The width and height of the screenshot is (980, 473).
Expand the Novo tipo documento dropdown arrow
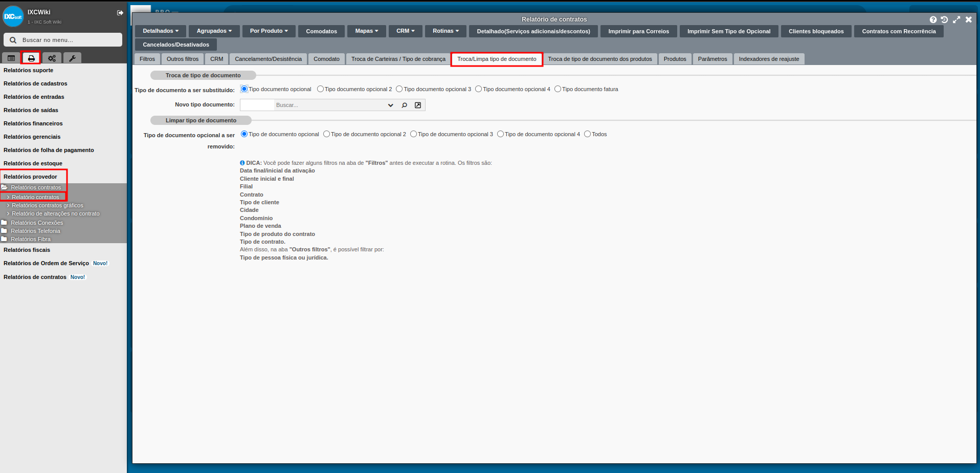click(x=391, y=105)
